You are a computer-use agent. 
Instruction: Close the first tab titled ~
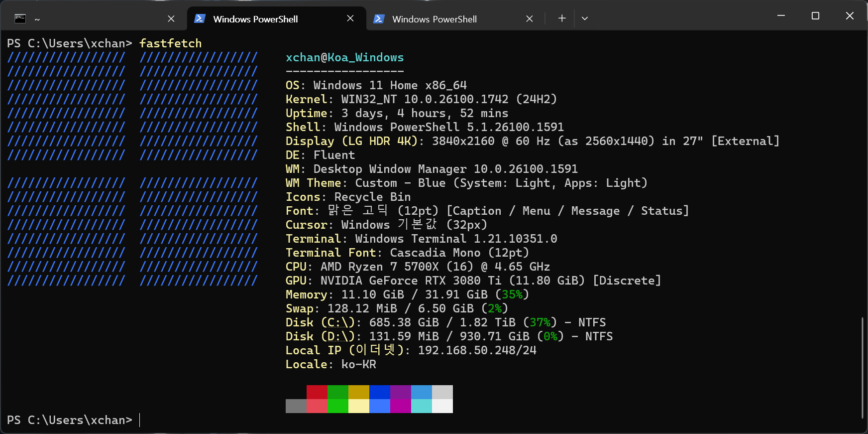(x=171, y=18)
